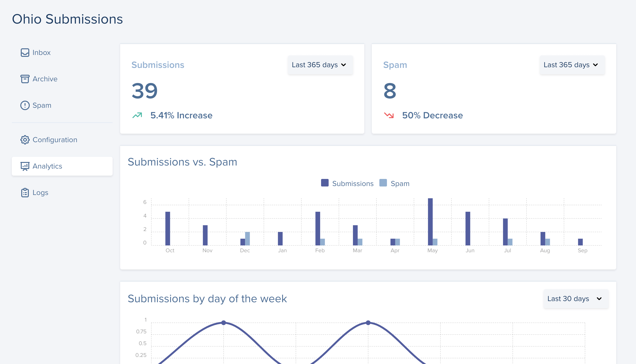Click the Inbox tray icon
The height and width of the screenshot is (364, 636).
pyautogui.click(x=25, y=53)
